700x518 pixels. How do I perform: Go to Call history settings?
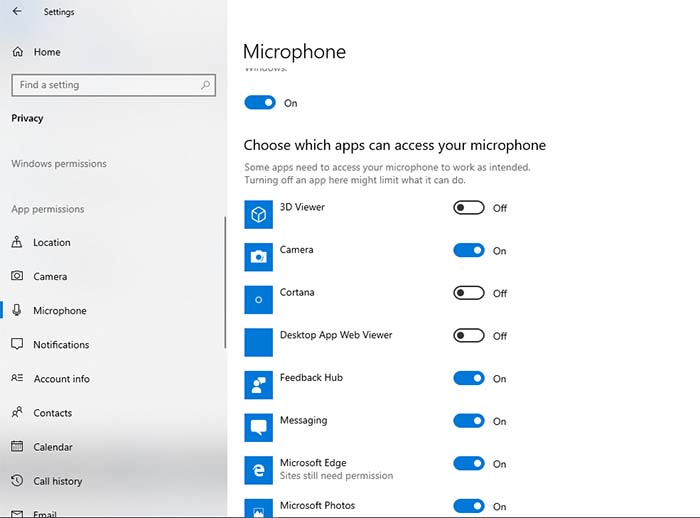pos(58,481)
